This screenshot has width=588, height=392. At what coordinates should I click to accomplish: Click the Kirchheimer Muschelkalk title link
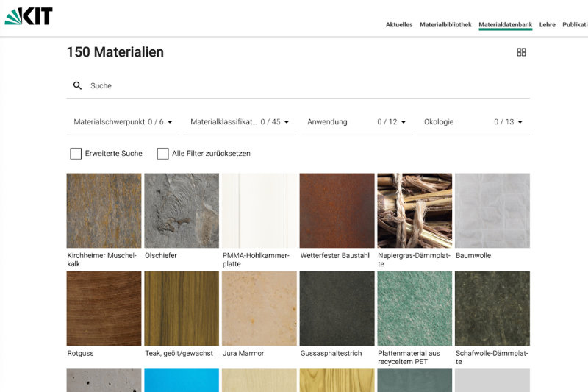point(101,260)
